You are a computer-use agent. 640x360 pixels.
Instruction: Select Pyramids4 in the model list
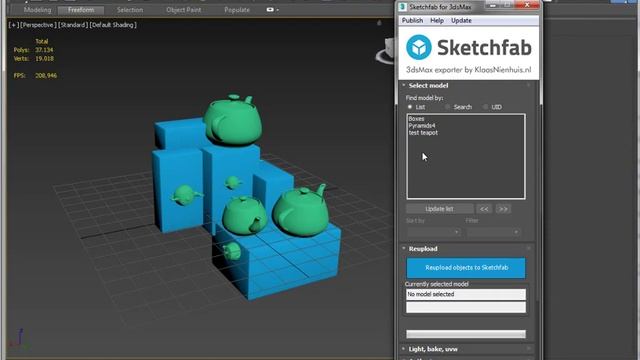click(422, 126)
